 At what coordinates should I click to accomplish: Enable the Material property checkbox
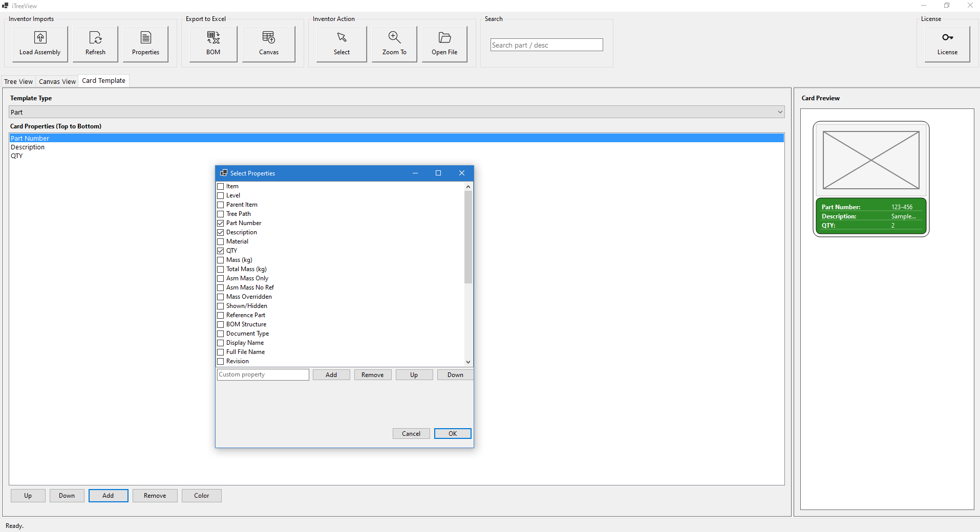220,241
